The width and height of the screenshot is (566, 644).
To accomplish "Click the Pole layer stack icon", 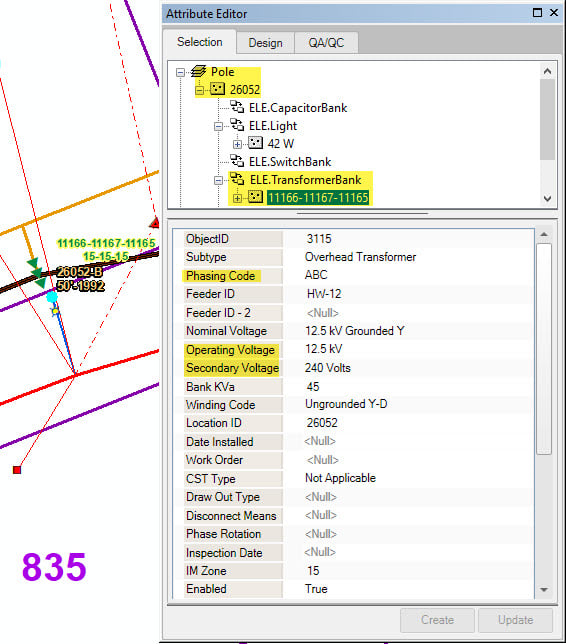I will tap(198, 71).
